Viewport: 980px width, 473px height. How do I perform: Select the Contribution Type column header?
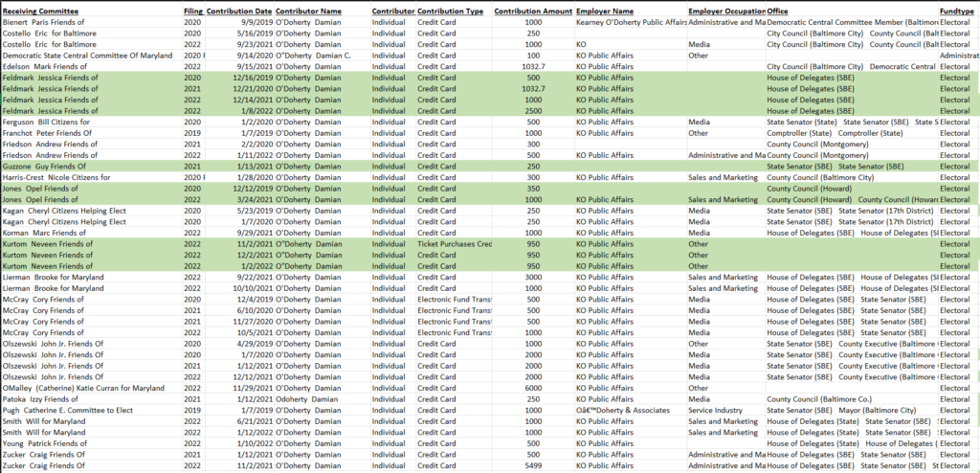coord(450,11)
